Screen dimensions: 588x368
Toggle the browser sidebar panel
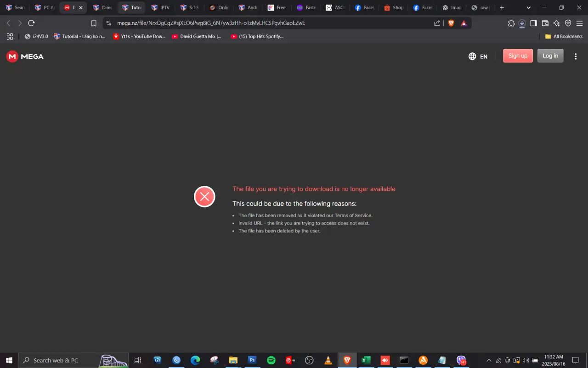point(533,23)
